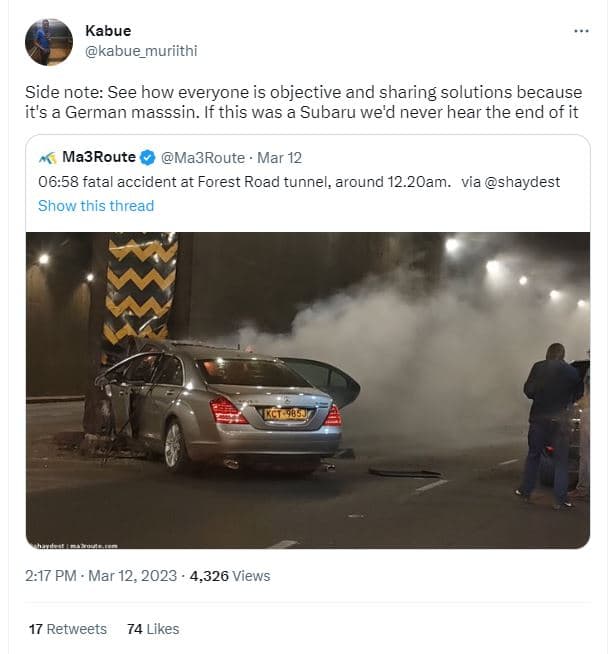Open the Mar 12 quoted tweet date
The width and height of the screenshot is (616, 654).
click(279, 158)
